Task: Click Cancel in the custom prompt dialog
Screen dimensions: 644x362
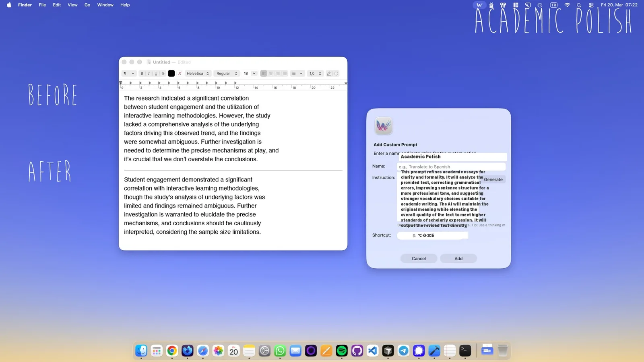Action: (x=419, y=259)
